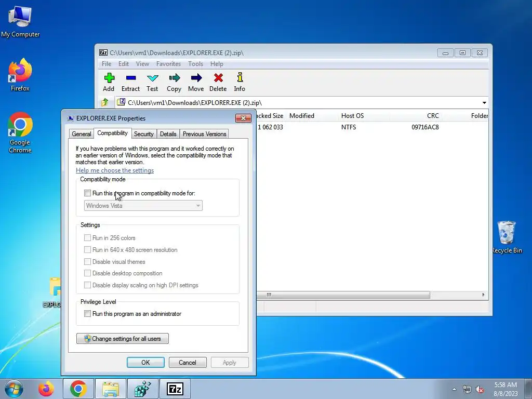Click Cancel in Properties dialog
The image size is (532, 399).
click(x=188, y=362)
